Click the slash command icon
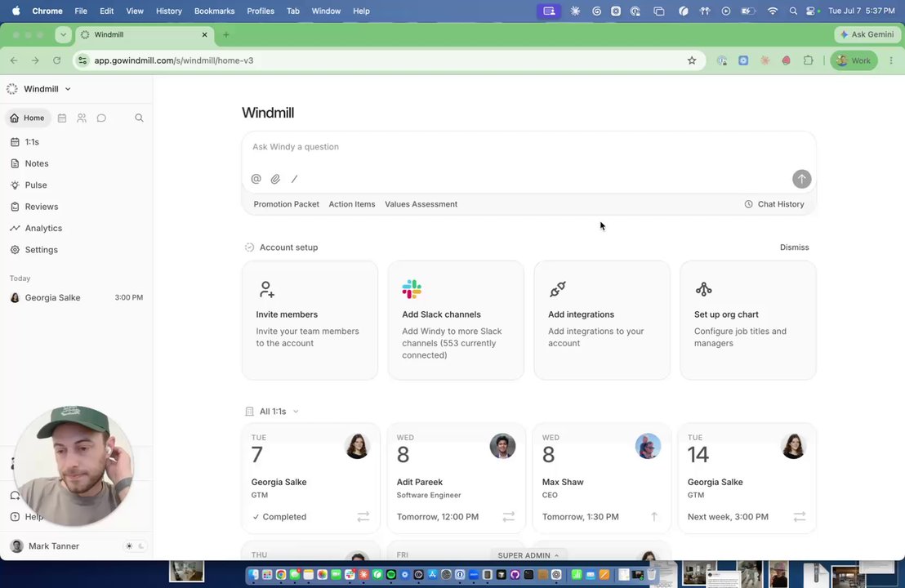The width and height of the screenshot is (905, 588). [294, 179]
